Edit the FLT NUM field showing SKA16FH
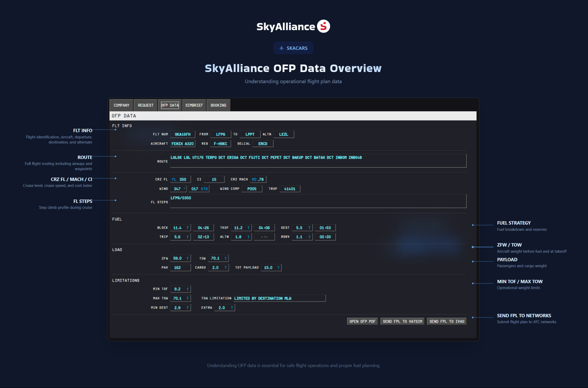Viewport: 588px width, 388px height. click(183, 134)
